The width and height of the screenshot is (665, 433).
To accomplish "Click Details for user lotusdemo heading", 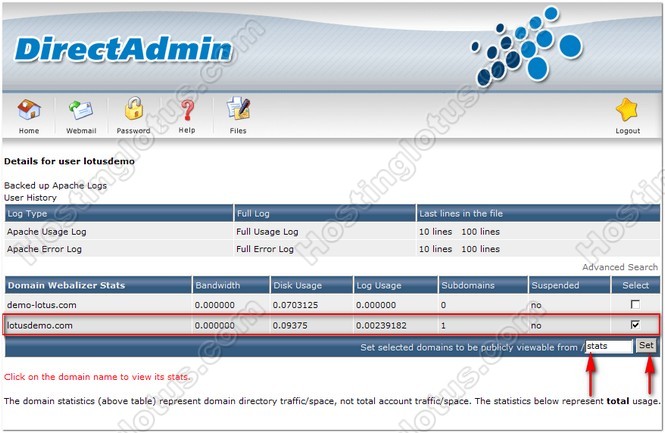I will pyautogui.click(x=69, y=161).
